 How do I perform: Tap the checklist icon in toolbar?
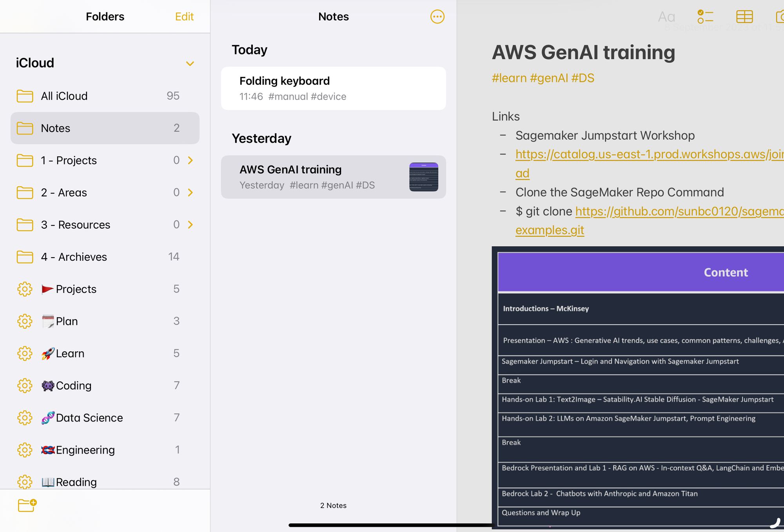(x=705, y=16)
